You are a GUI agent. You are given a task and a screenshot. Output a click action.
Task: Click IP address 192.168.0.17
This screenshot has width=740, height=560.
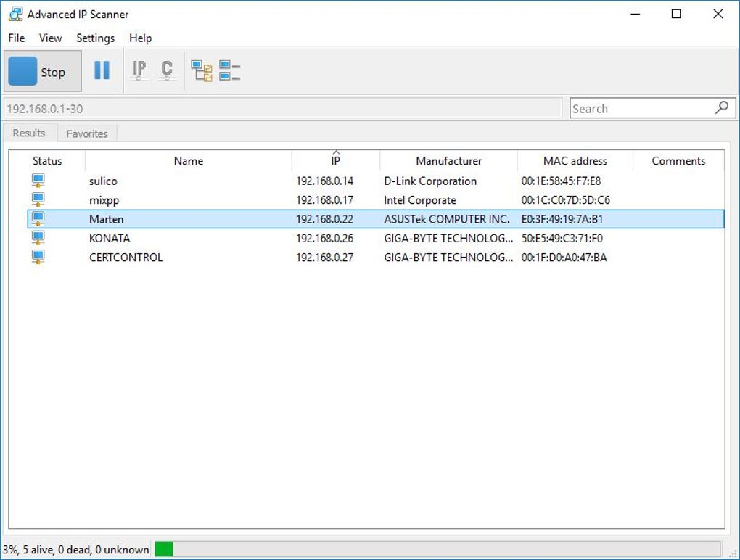(x=325, y=200)
